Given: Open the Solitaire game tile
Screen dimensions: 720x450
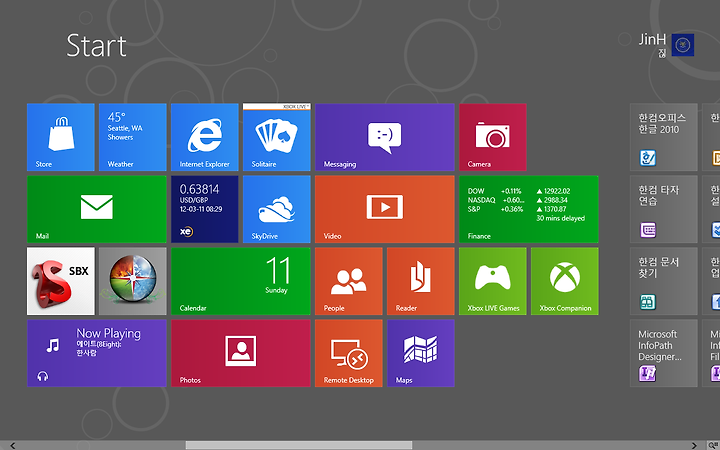Looking at the screenshot, I should (277, 137).
